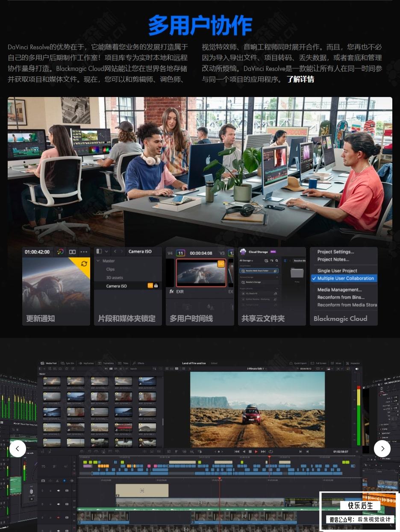Select the 多用户时间线 feature card
This screenshot has height=532, width=400.
(x=200, y=286)
